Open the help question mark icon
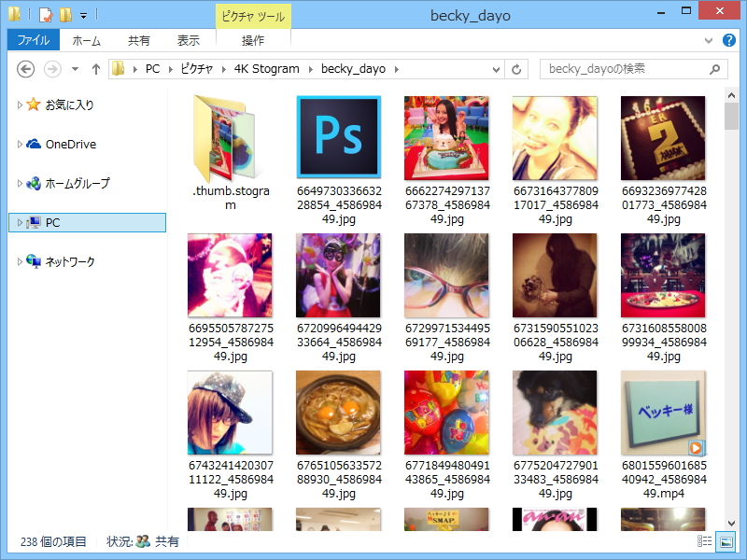The height and width of the screenshot is (560, 747). coord(728,40)
